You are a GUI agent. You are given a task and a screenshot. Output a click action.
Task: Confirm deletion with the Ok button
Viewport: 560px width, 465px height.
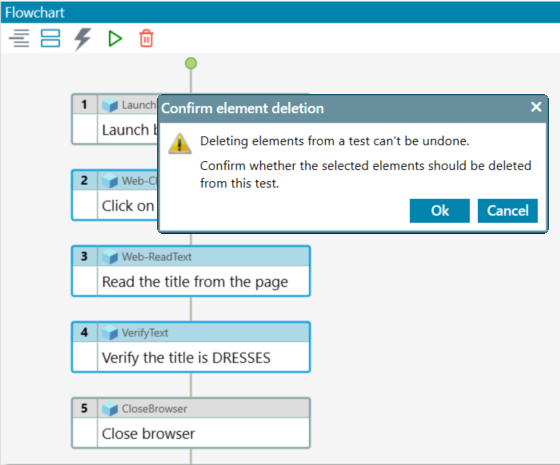tap(440, 211)
